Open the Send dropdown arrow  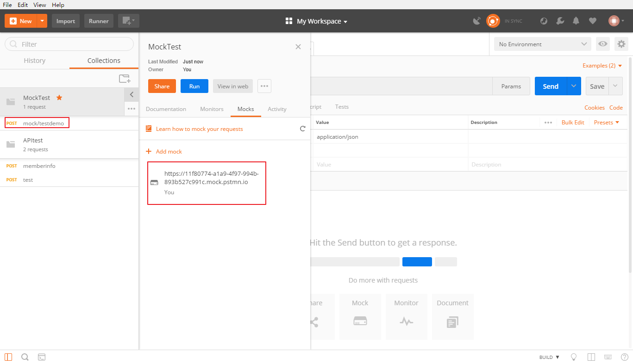574,86
